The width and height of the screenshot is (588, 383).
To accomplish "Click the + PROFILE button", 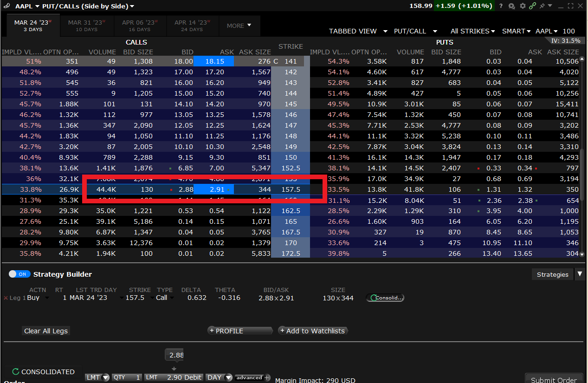I will [240, 331].
